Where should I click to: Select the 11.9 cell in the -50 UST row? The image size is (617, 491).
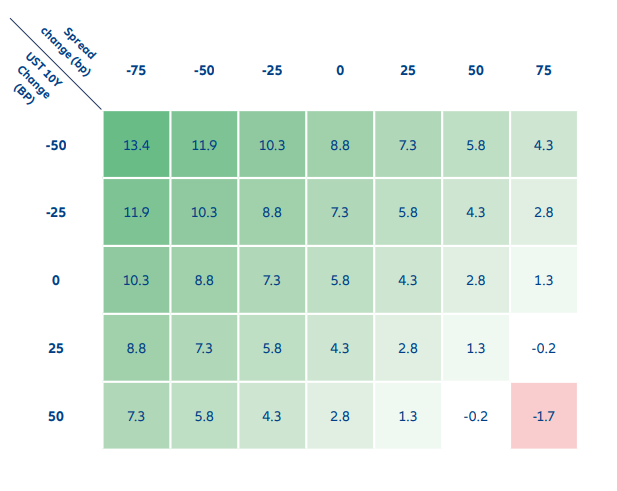(204, 145)
